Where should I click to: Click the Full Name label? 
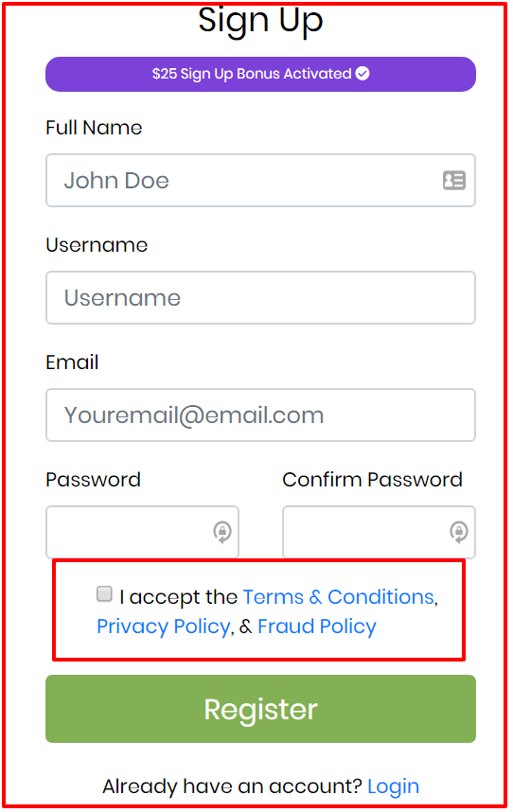pyautogui.click(x=94, y=128)
